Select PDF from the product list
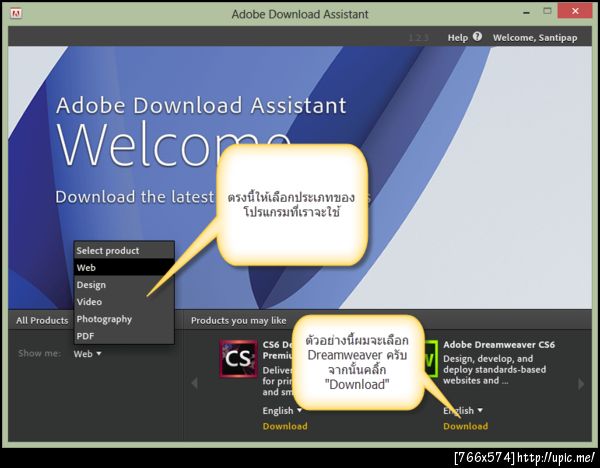 click(x=124, y=336)
